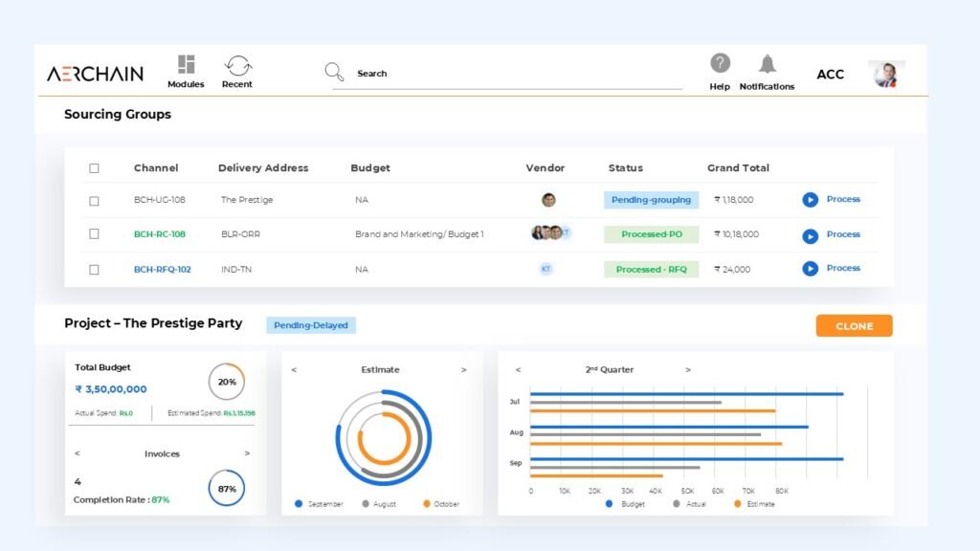Click play icon for BCH-RFQ-102 Process
This screenshot has width=980, height=551.
pyautogui.click(x=810, y=269)
